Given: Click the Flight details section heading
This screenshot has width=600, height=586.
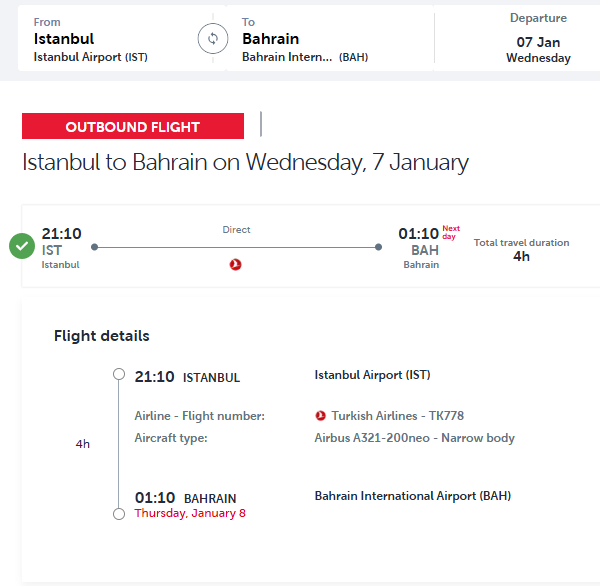Looking at the screenshot, I should tap(102, 336).
